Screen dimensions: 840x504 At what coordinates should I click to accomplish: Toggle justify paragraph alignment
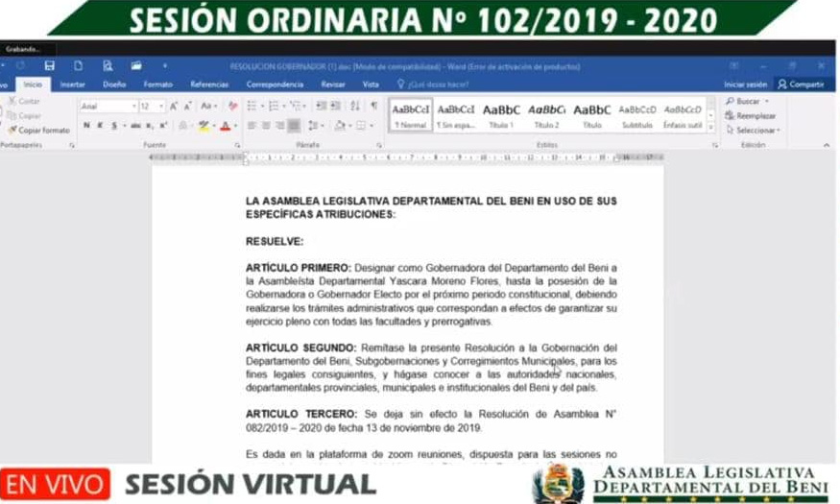click(x=294, y=126)
